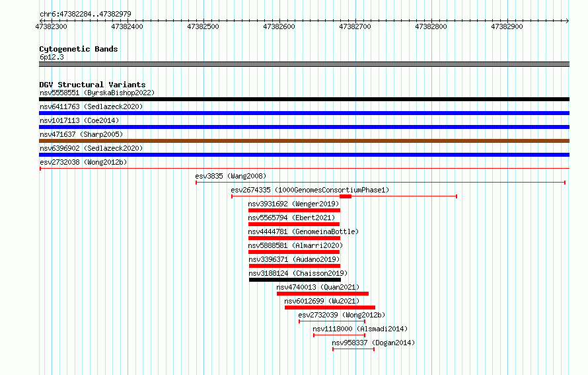Open the nsv3396371 (Audano2019) label
The height and width of the screenshot is (375, 588).
[x=294, y=259]
